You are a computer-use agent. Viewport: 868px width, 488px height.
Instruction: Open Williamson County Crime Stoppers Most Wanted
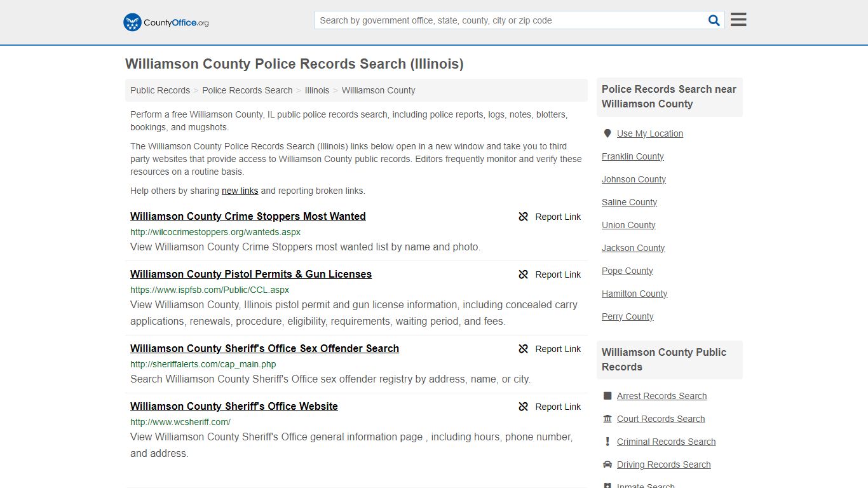click(x=248, y=216)
